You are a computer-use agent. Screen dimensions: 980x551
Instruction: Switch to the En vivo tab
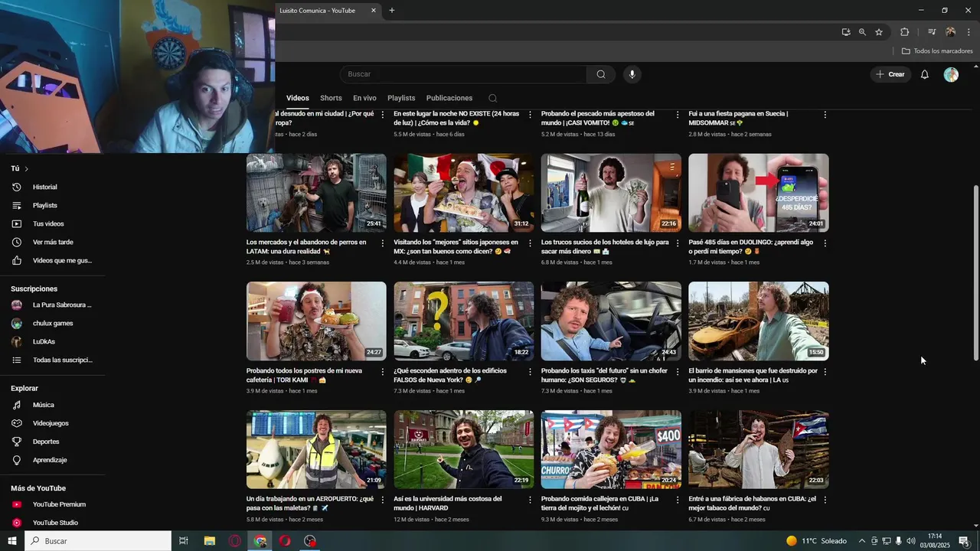[x=364, y=98]
